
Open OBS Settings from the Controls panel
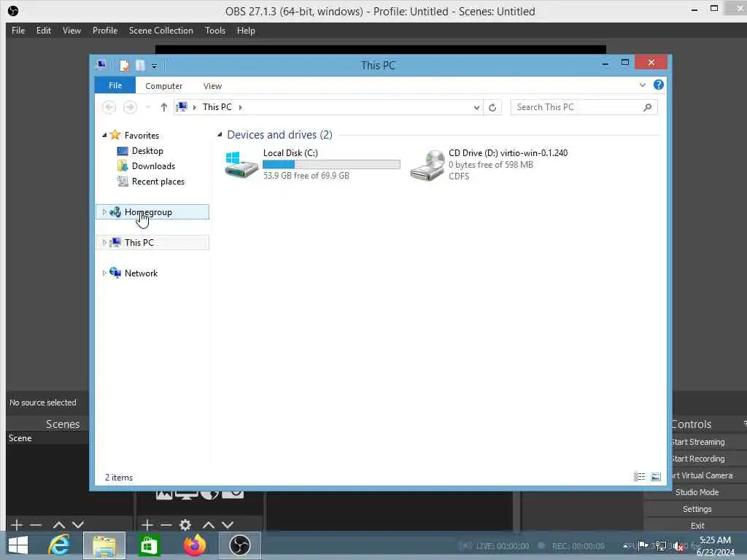697,509
